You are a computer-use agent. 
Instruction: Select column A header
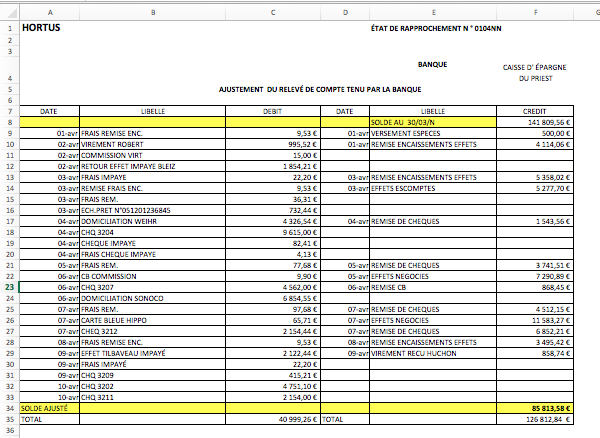(x=50, y=12)
